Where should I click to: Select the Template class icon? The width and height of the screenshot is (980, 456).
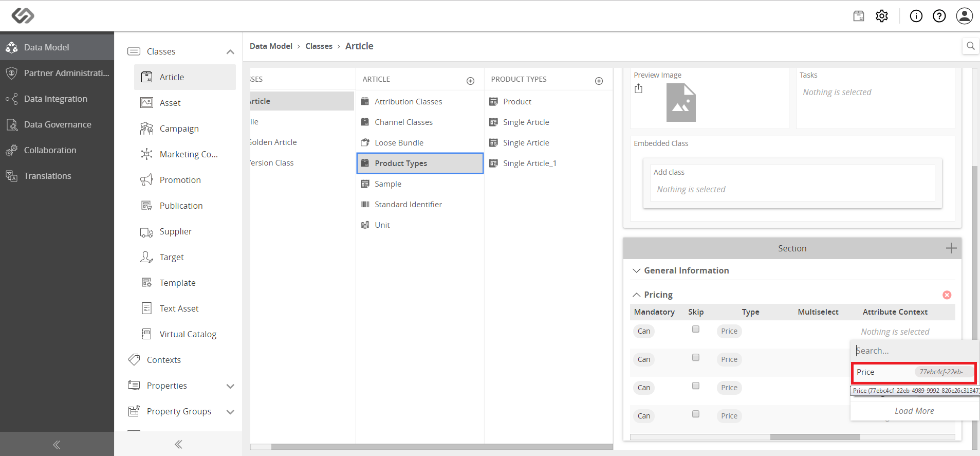[146, 283]
